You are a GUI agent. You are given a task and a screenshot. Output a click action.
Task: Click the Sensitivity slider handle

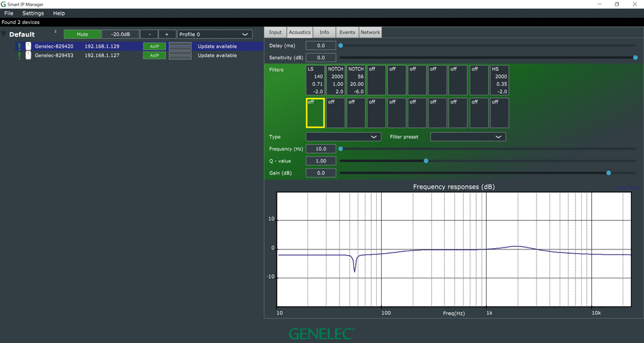635,57
